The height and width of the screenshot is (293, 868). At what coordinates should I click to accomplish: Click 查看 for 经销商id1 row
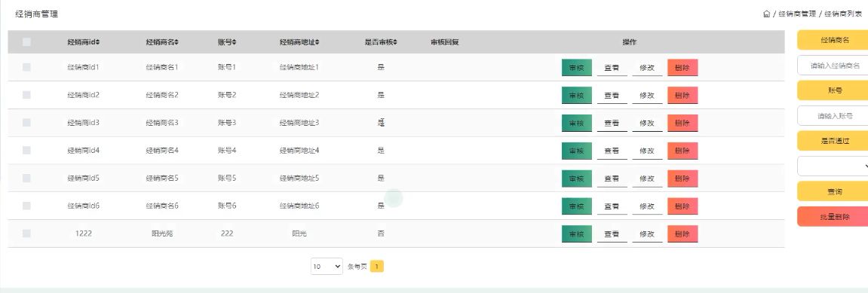612,68
